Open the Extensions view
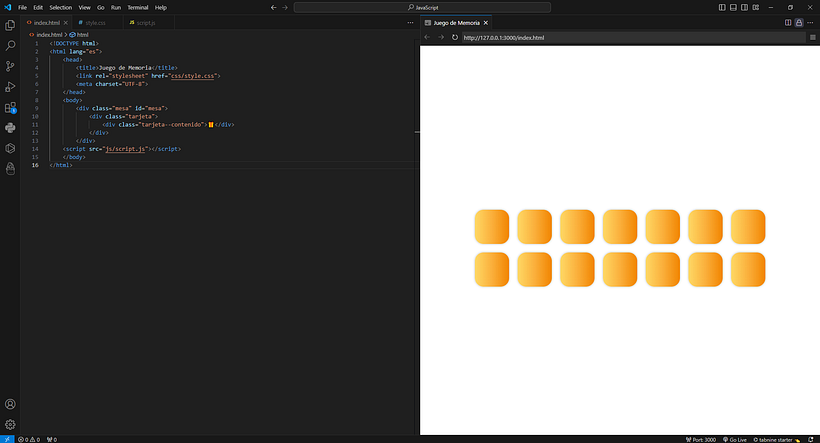 [x=10, y=107]
